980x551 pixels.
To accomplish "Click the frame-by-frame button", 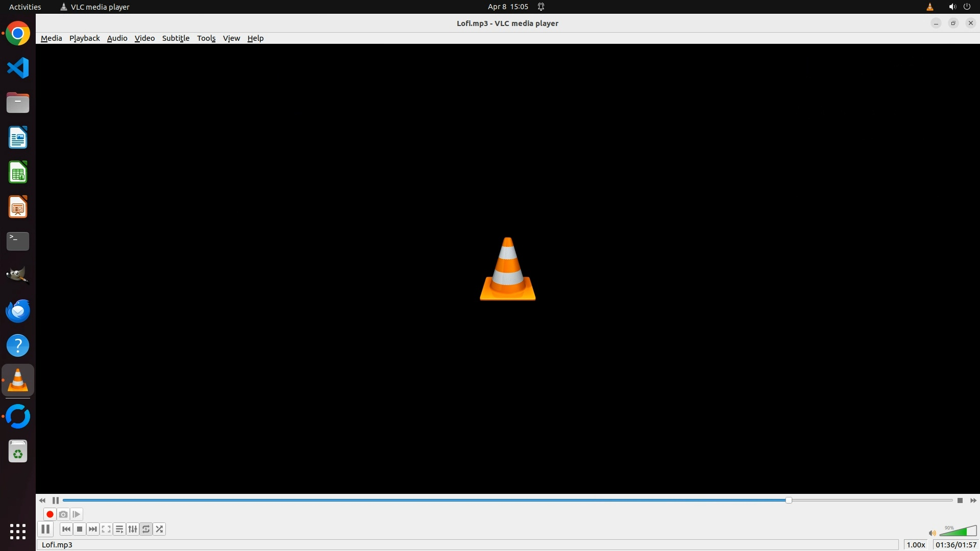I will (x=77, y=514).
